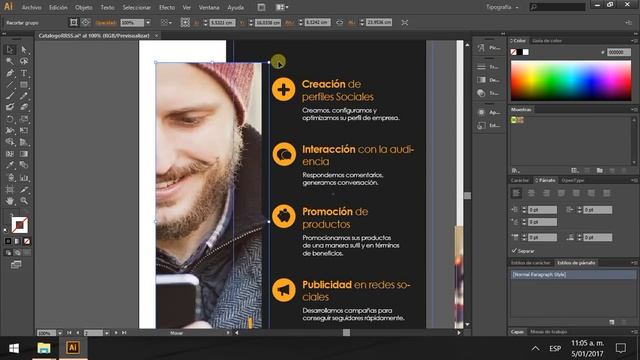Enable Draw Normal mode

coord(8,253)
